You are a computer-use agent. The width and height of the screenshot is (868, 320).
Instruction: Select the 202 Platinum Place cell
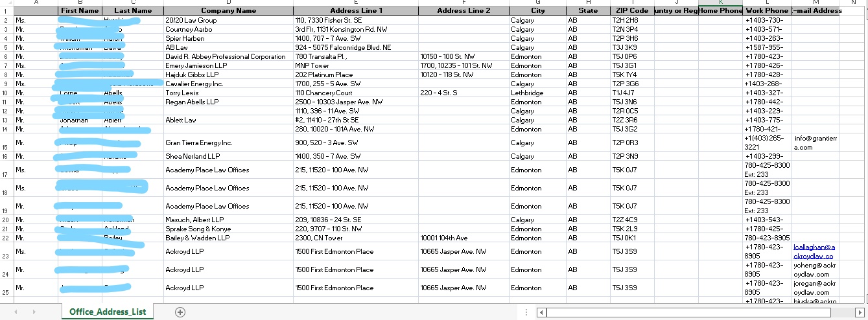(x=356, y=74)
